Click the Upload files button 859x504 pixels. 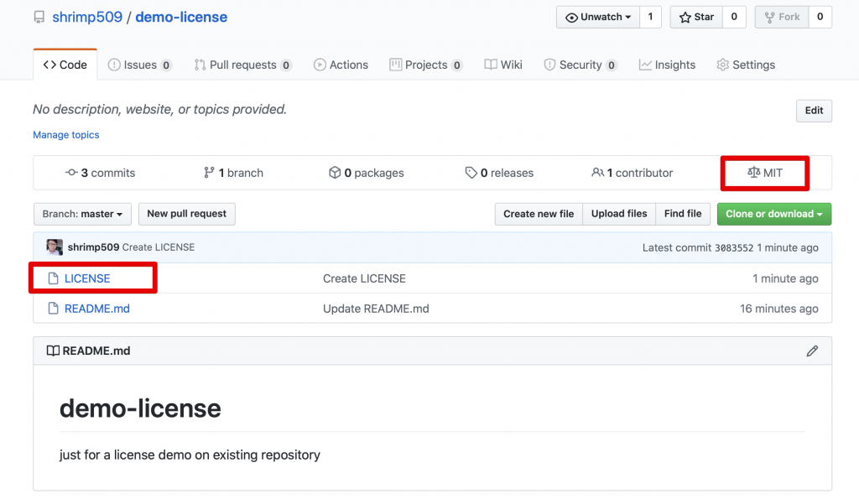tap(619, 214)
